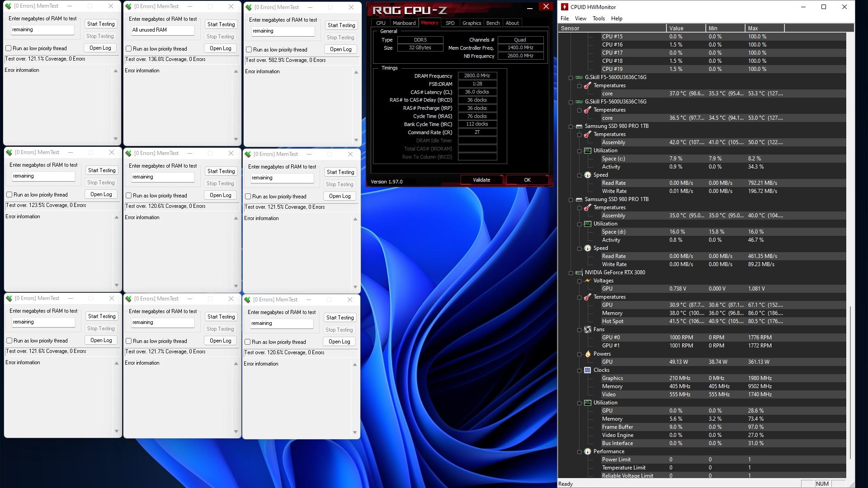
Task: Click the Temperatures icon above Assembly 42.0 °C row
Action: pos(587,134)
